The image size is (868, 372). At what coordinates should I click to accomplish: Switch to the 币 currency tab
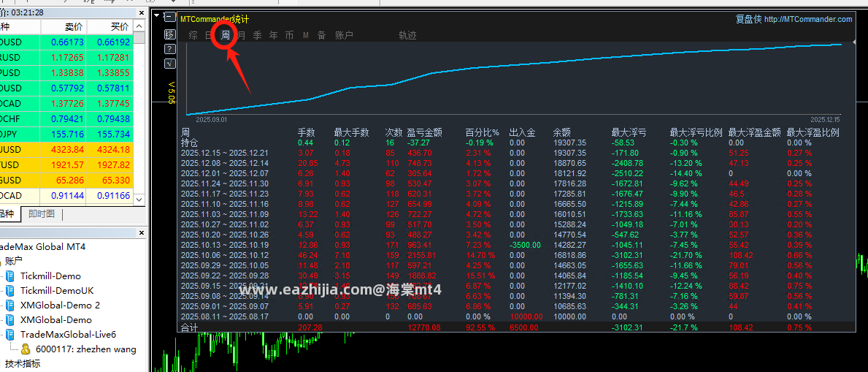pyautogui.click(x=290, y=36)
